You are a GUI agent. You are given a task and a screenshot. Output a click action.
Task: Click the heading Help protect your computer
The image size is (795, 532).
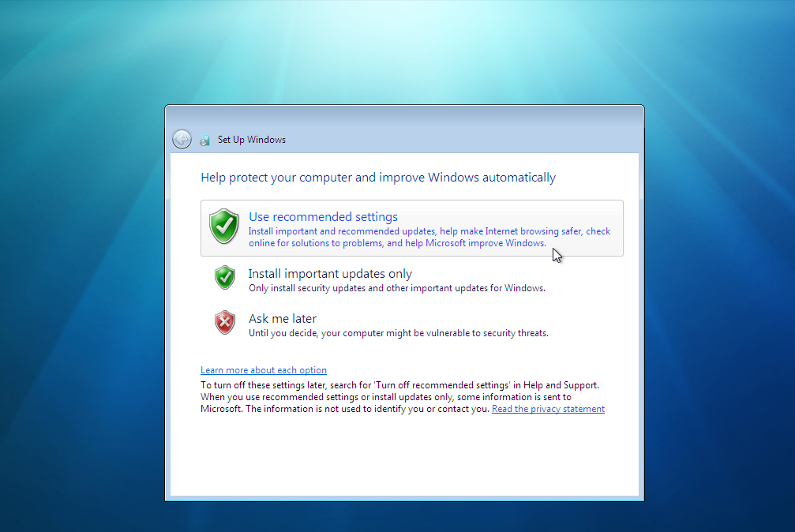click(378, 178)
